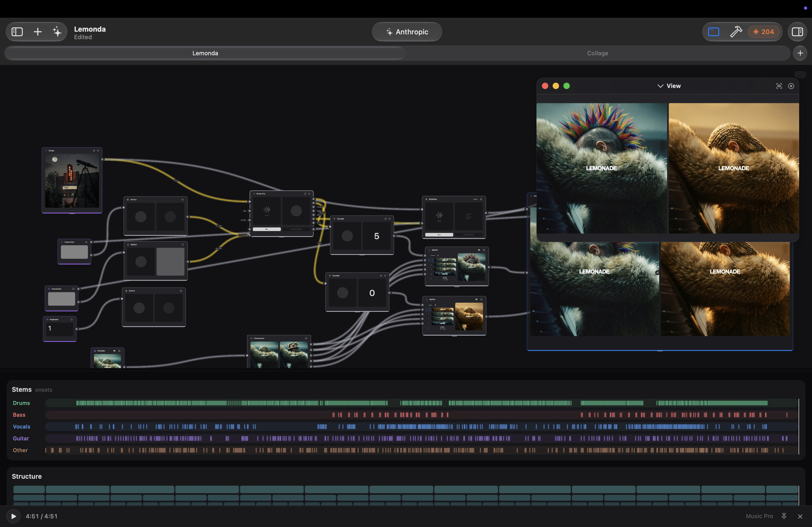Click the "Guitar" stem label
812x527 pixels.
point(21,438)
